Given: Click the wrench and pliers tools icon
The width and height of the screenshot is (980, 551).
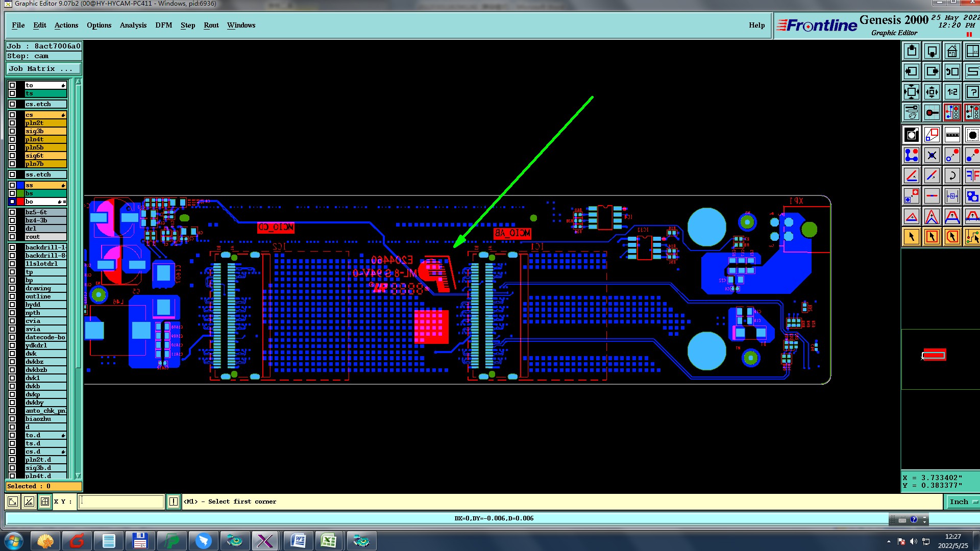Looking at the screenshot, I should pyautogui.click(x=912, y=112).
